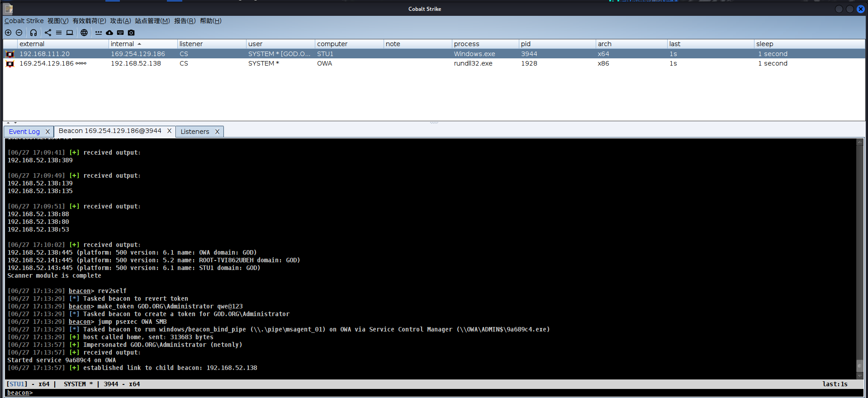Sort sessions by note column
The image size is (868, 398).
point(418,44)
